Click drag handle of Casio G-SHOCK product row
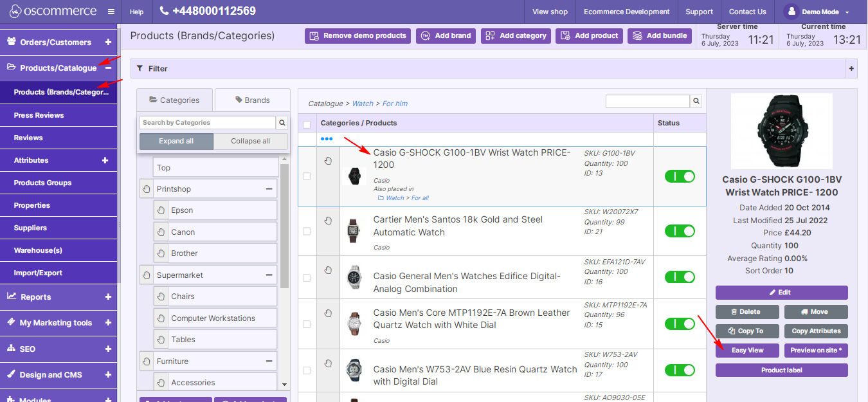The height and width of the screenshot is (402, 868). point(329,161)
